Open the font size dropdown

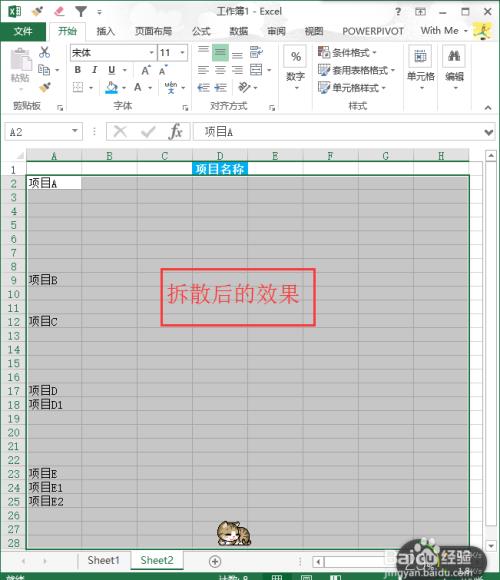point(182,53)
